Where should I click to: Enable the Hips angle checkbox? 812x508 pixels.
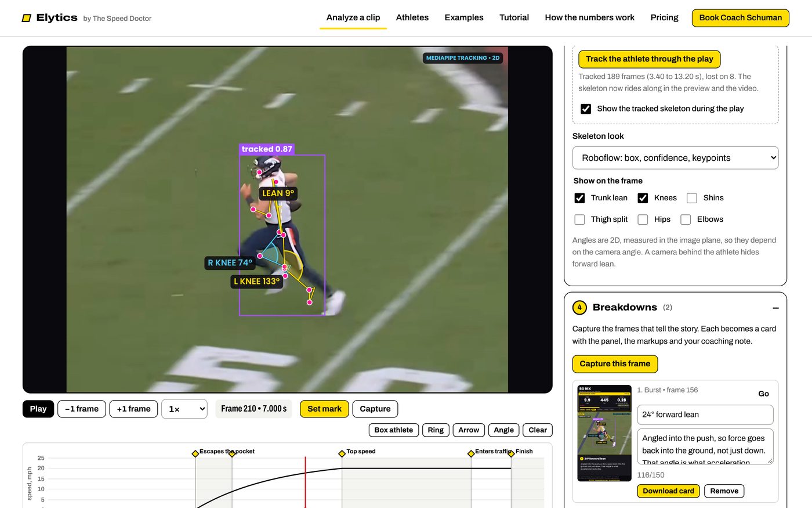(x=643, y=219)
